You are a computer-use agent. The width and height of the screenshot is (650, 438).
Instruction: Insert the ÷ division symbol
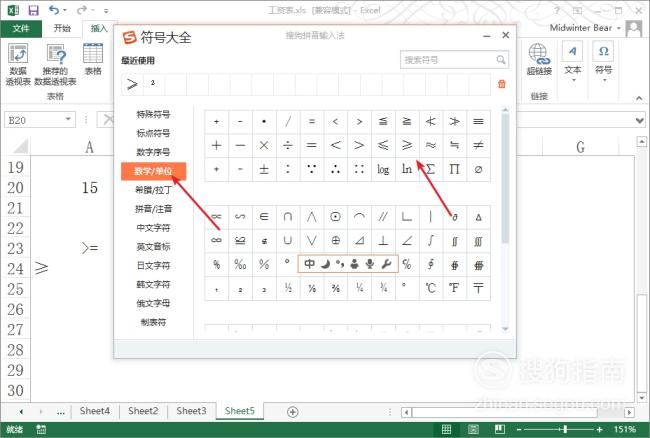coord(288,145)
